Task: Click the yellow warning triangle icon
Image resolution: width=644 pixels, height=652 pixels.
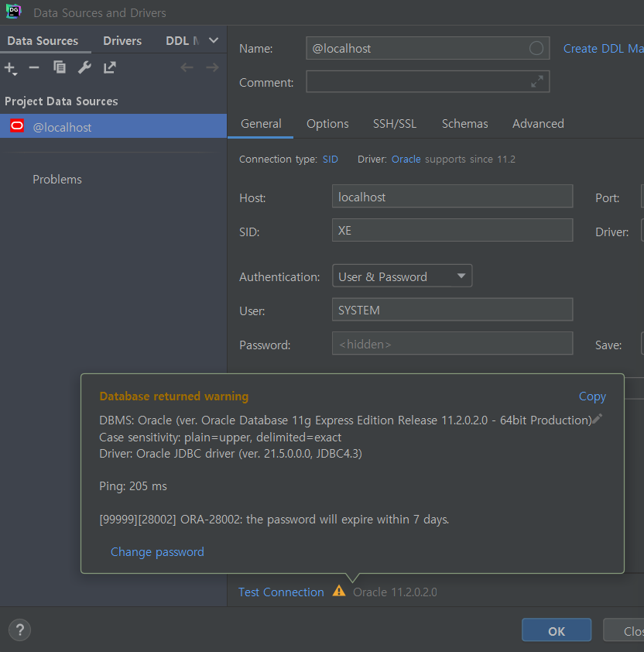Action: (x=339, y=591)
